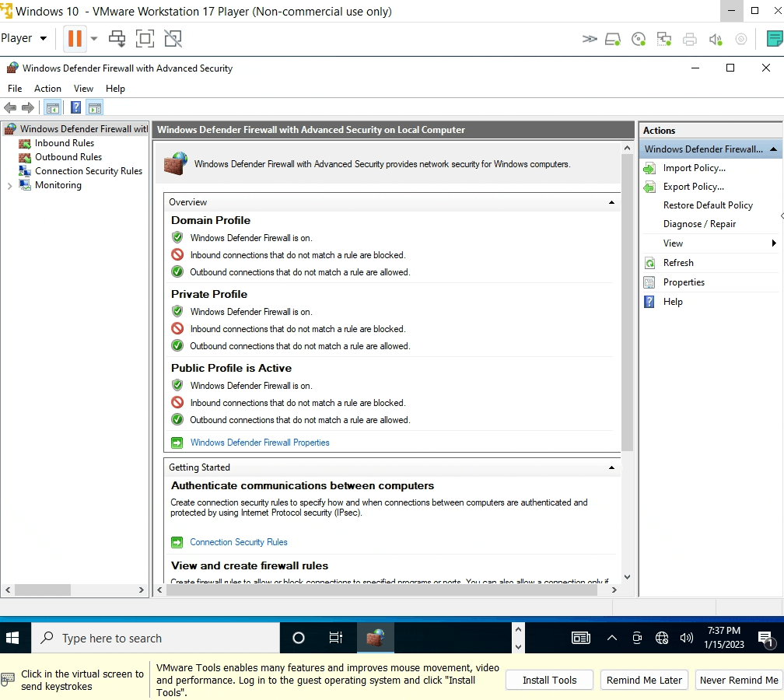Click the center pane scroll down arrow

pyautogui.click(x=627, y=577)
